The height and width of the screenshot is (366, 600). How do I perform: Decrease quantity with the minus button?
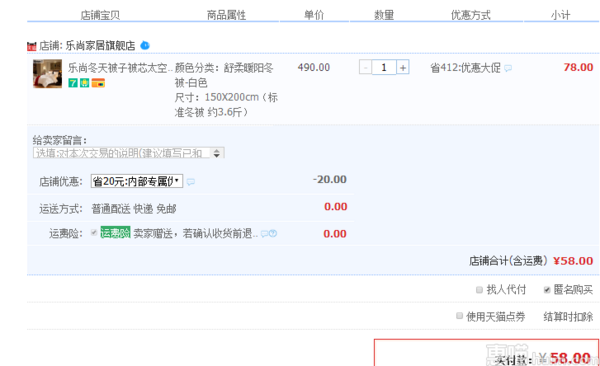coord(365,68)
